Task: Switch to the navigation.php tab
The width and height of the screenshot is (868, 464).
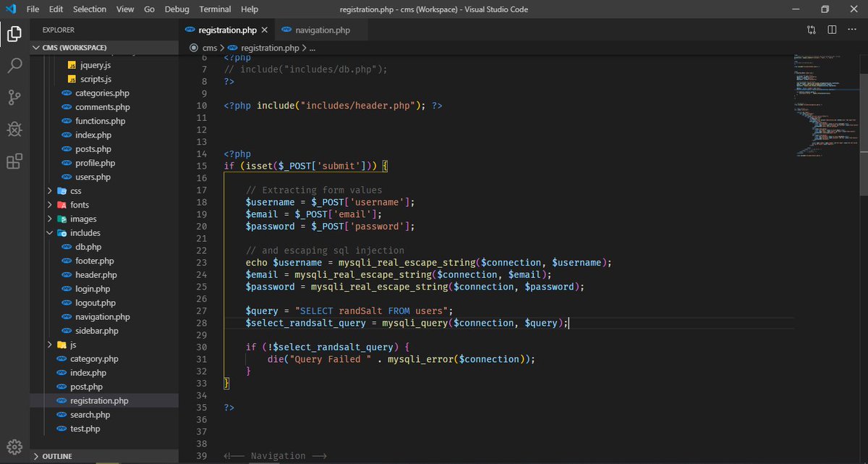Action: 322,30
